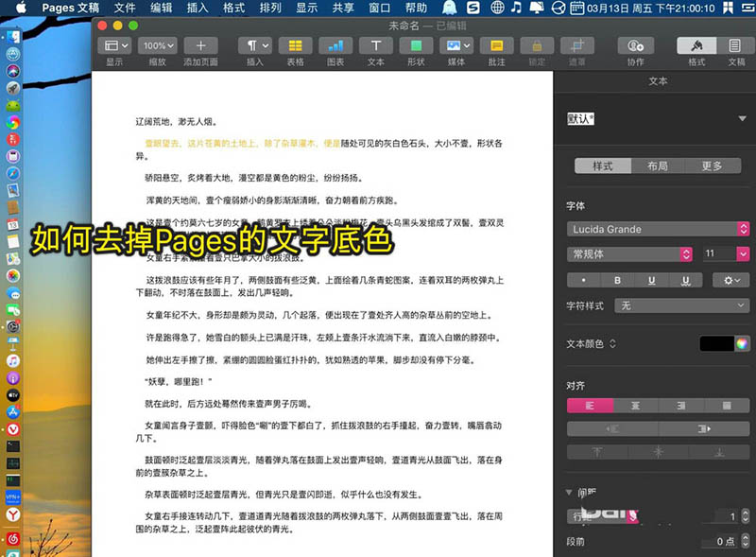Toggle bold with the B button
The width and height of the screenshot is (756, 557).
pyautogui.click(x=617, y=281)
